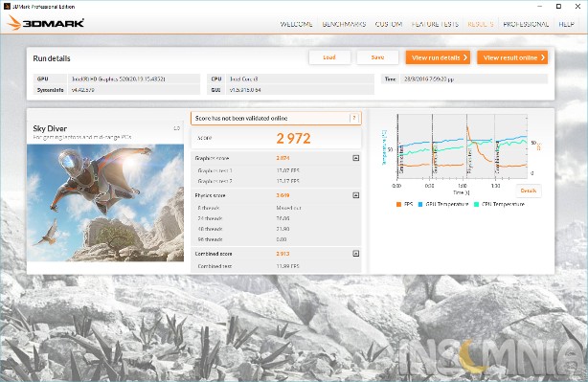Viewport: 588px width, 382px height.
Task: Select the RESULTS tab
Action: [481, 24]
